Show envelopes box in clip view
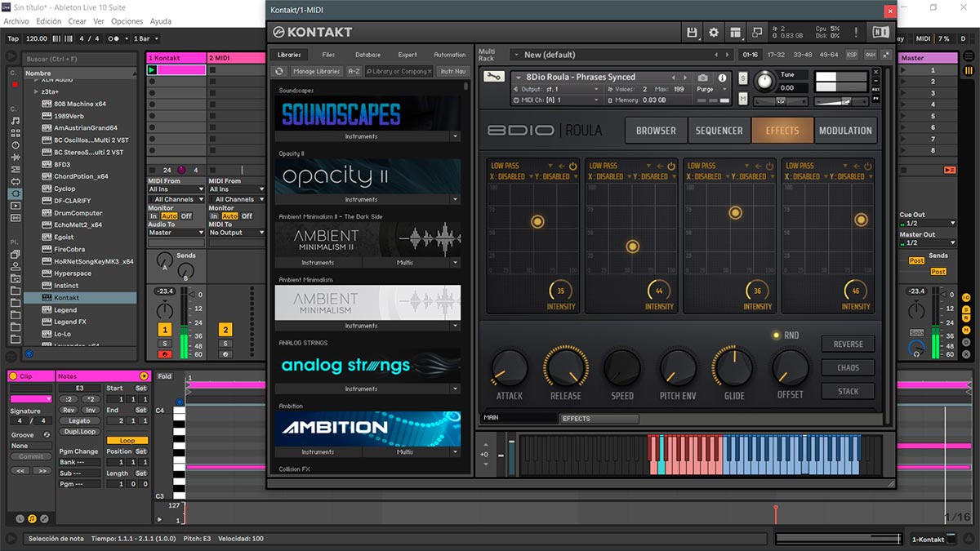Viewport: 980px width, 551px height. point(45,518)
